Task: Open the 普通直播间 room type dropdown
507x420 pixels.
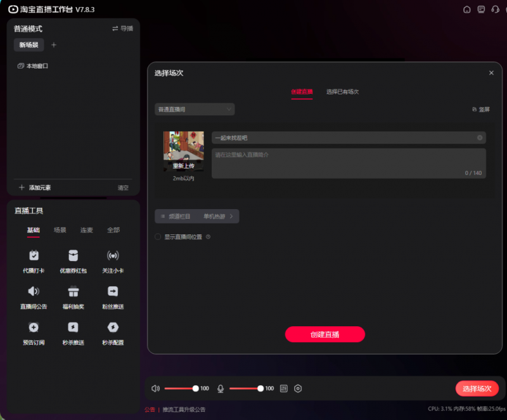Action: point(194,109)
